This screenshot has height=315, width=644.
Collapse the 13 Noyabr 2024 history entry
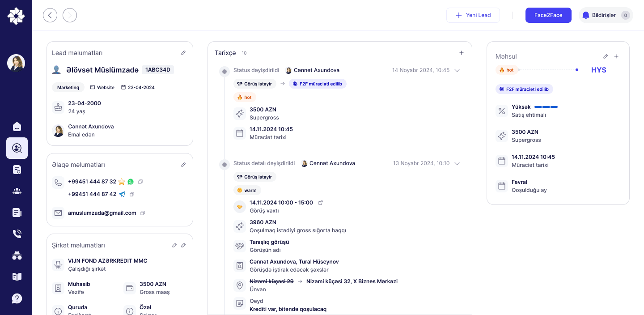pos(457,163)
